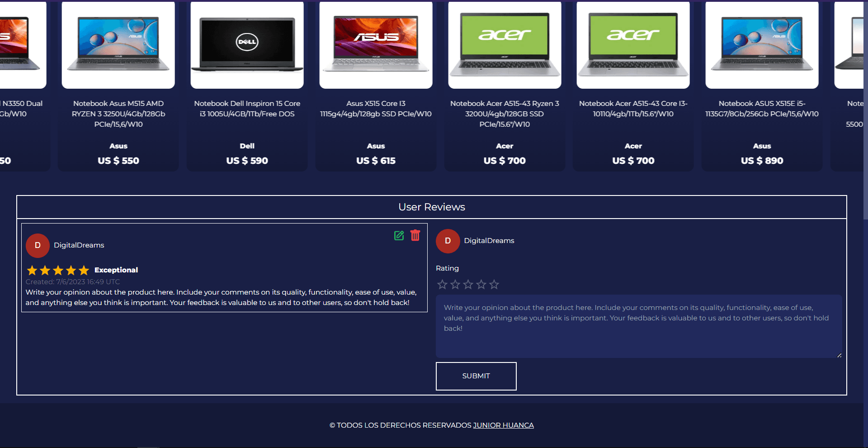Click DigitalDreams avatar in the review form
Screen dimensions: 868x448
(448, 241)
